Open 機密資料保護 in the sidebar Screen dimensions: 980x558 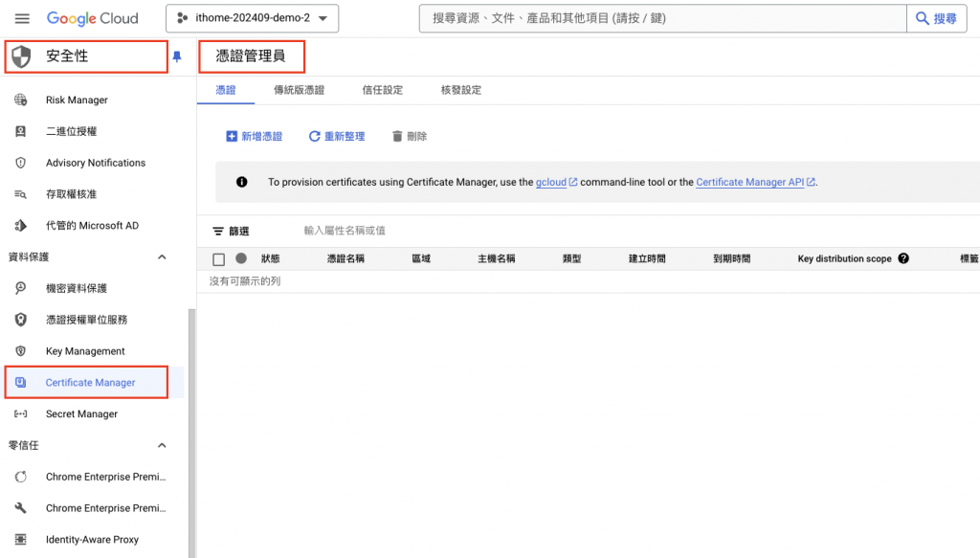(77, 288)
